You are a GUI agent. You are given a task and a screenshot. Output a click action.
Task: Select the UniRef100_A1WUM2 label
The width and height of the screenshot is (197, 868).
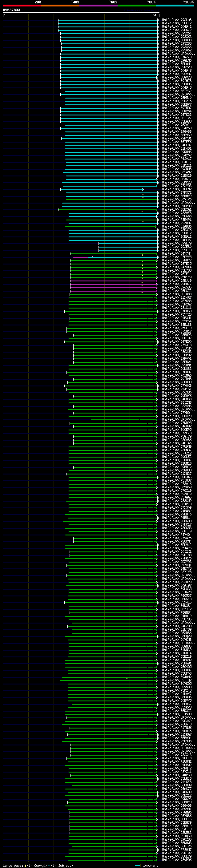(177, 761)
